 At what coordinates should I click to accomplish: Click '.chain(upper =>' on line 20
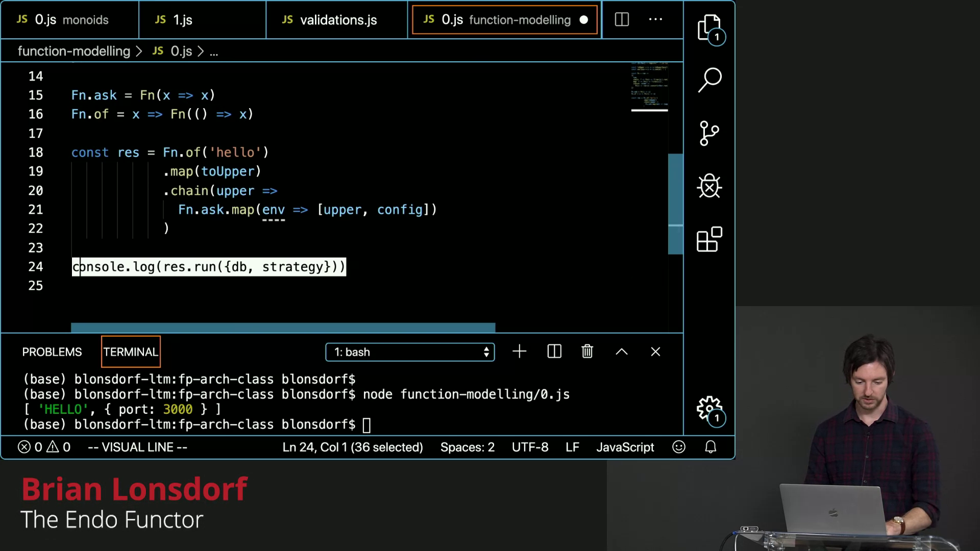coord(220,191)
